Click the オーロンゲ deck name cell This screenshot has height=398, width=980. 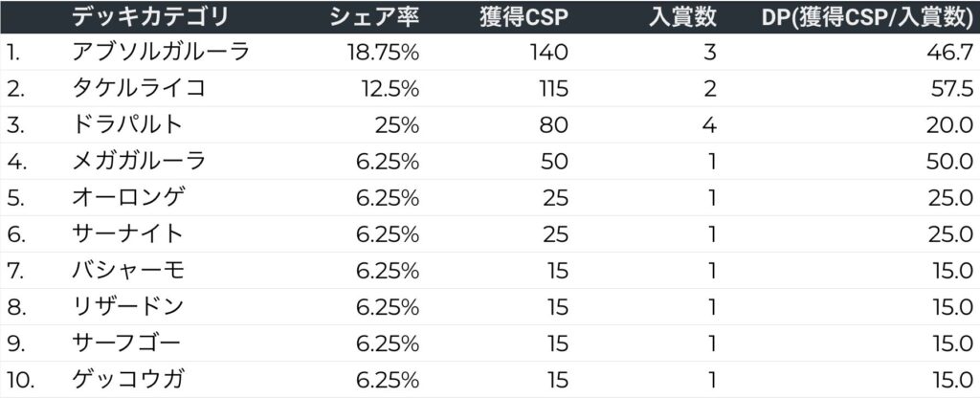128,197
